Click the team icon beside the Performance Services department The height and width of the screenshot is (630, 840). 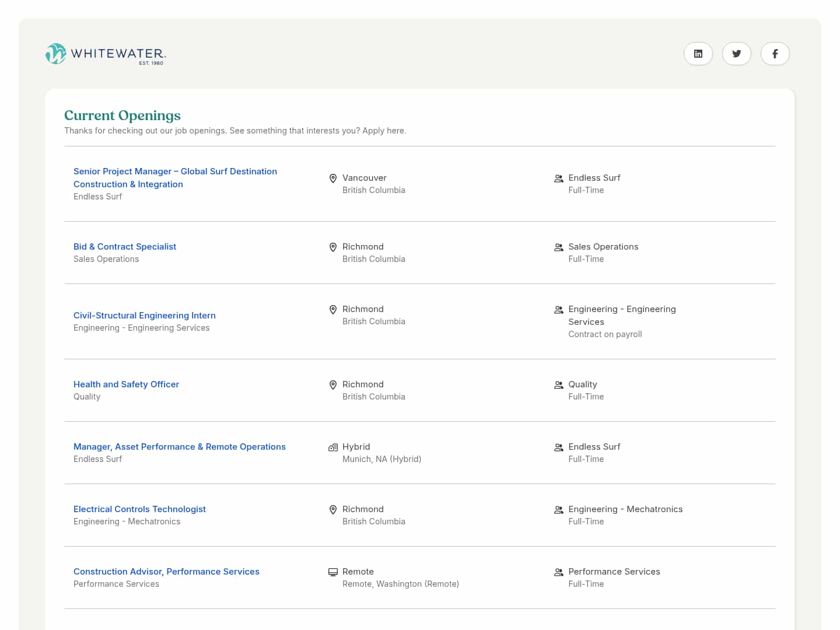click(x=559, y=572)
